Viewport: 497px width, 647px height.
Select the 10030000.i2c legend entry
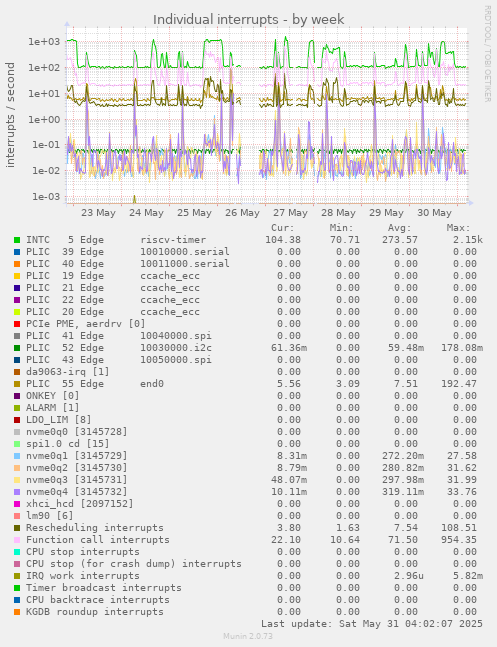pos(119,348)
